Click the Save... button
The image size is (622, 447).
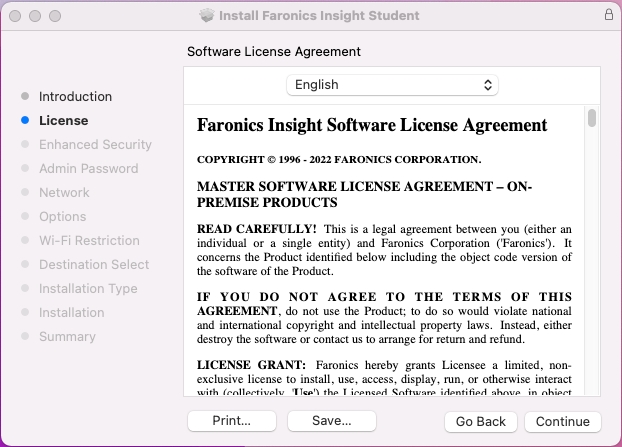(x=331, y=421)
